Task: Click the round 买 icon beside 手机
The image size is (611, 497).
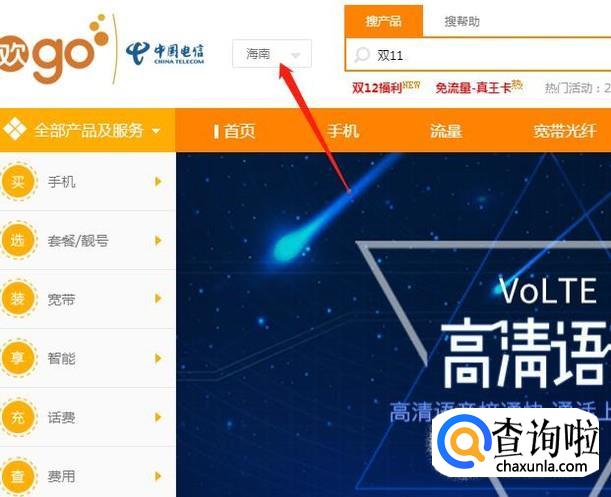Action: 18,182
